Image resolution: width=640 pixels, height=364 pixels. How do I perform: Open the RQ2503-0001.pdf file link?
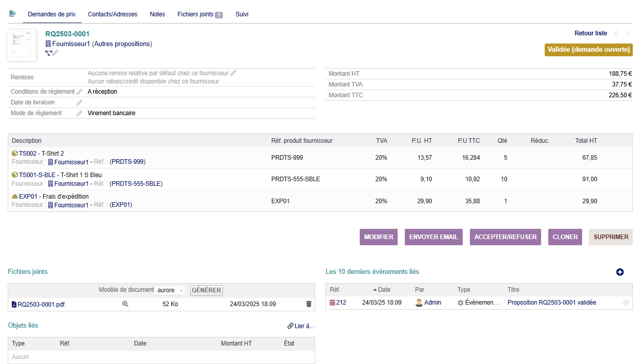click(x=41, y=305)
